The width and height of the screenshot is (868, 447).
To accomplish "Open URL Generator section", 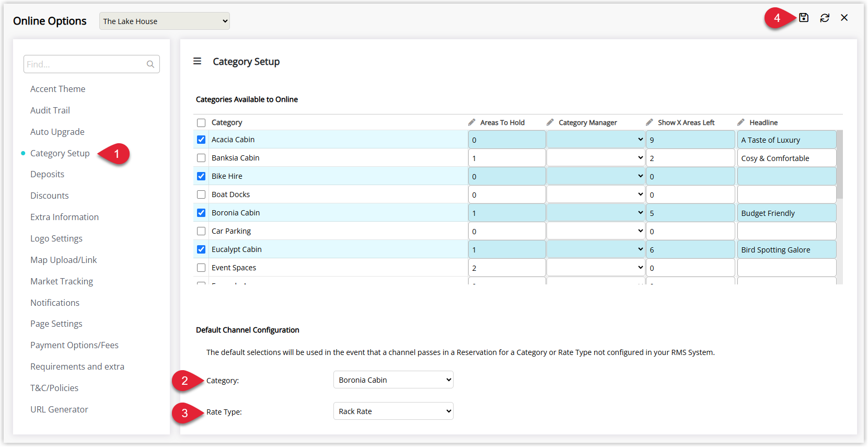I will click(59, 409).
